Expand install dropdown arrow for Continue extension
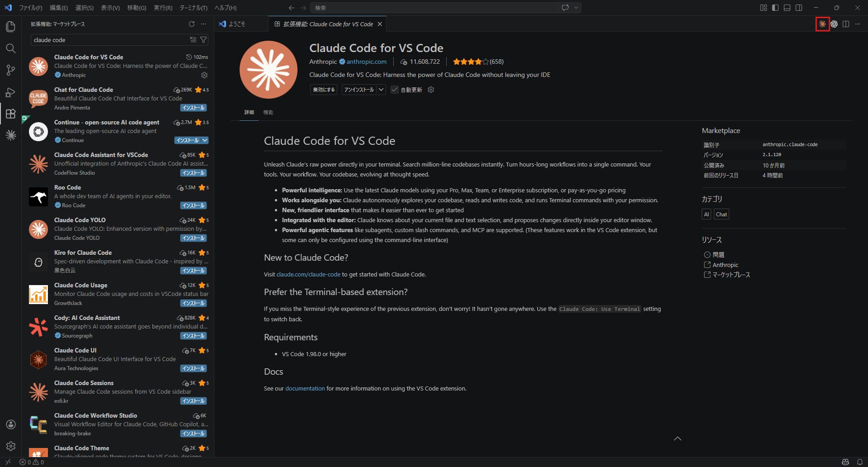Viewport: 868px width, 467px height. 205,140
